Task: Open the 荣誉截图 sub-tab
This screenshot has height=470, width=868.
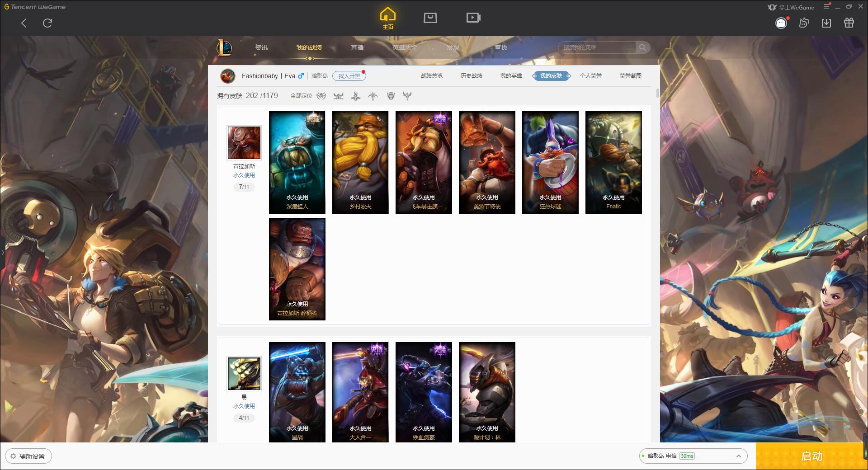Action: coord(631,76)
